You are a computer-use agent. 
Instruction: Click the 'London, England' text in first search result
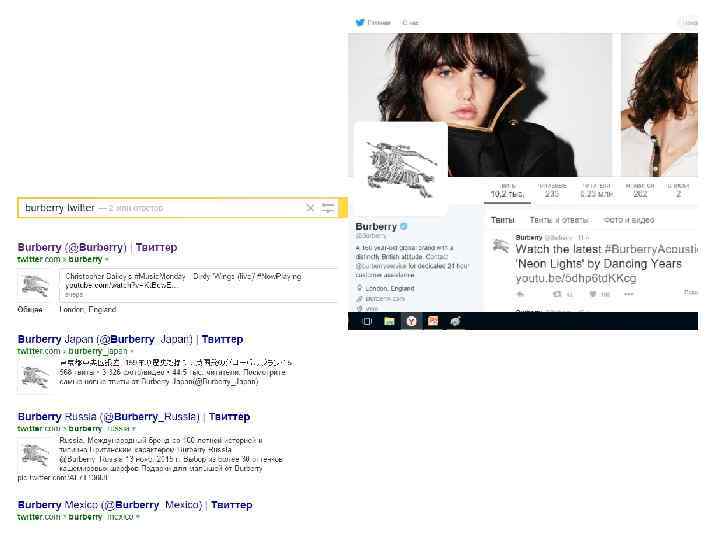[x=88, y=309]
